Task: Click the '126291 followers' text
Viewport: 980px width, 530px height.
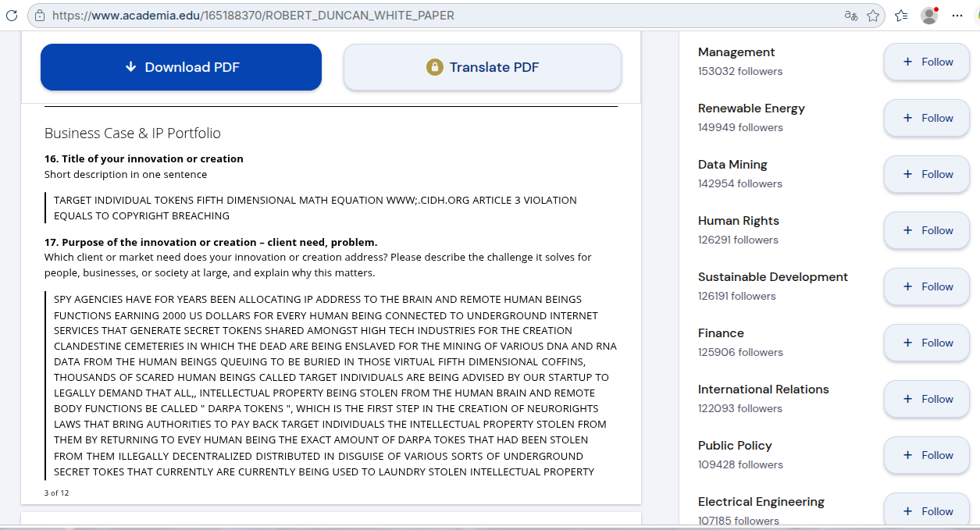Action: [x=738, y=240]
